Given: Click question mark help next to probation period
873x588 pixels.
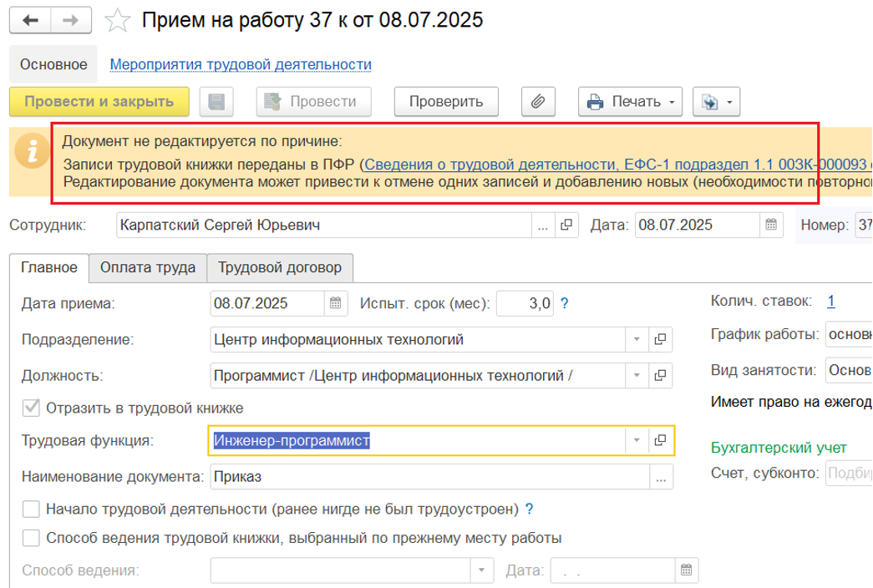Looking at the screenshot, I should 565,303.
